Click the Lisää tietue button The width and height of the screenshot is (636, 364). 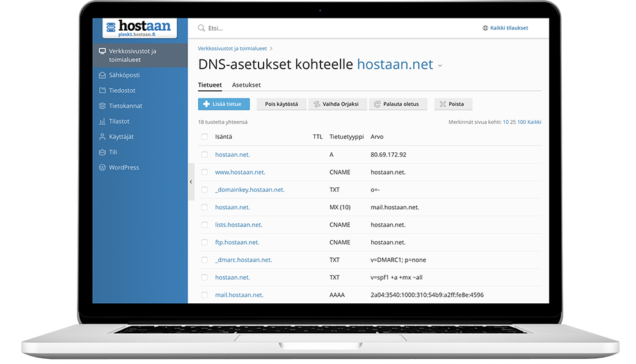(224, 104)
